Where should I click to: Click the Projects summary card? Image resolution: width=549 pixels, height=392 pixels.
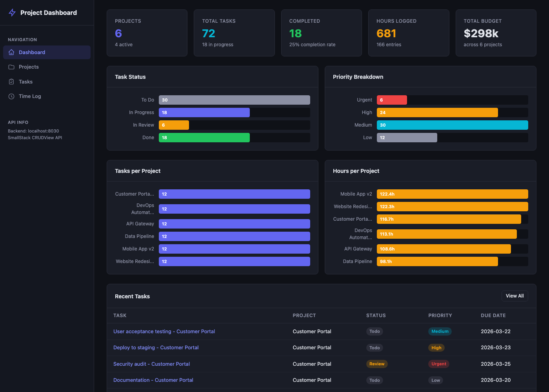[147, 33]
